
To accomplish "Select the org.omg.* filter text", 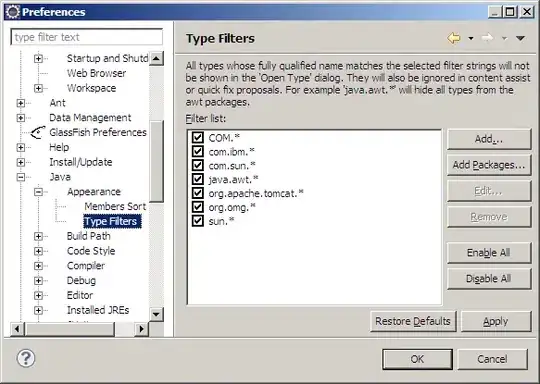I will (232, 207).
